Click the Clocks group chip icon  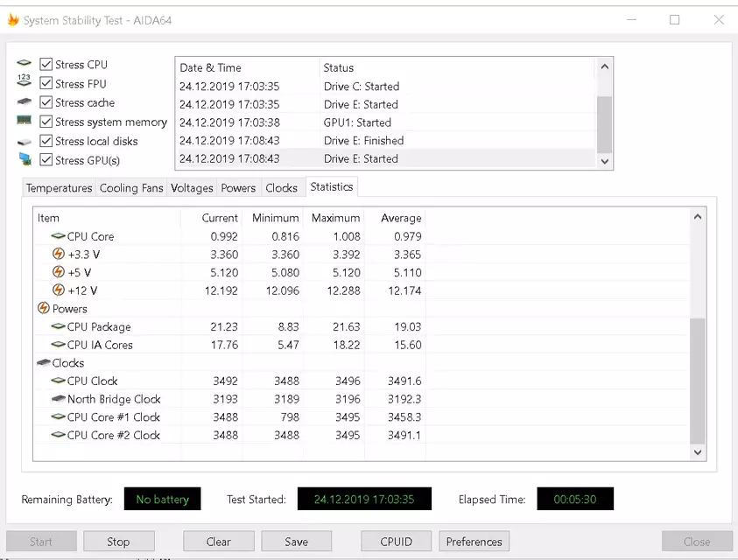click(44, 362)
